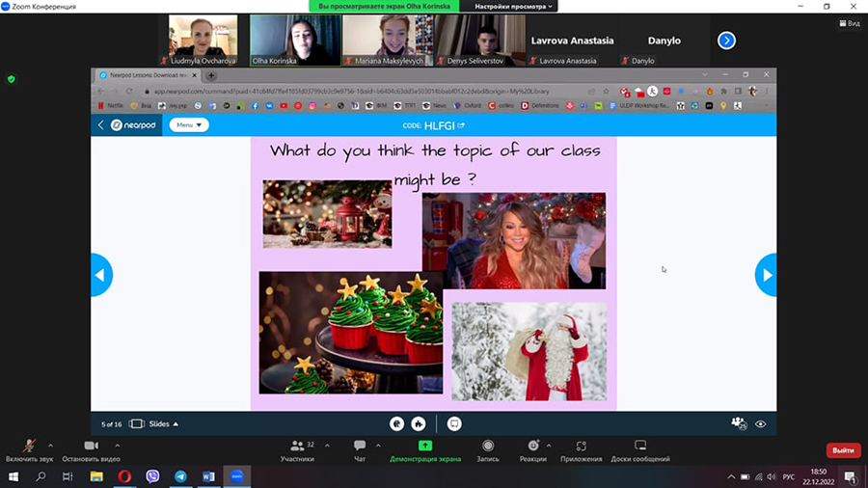Open Доски сообщений whiteboards
The height and width of the screenshot is (488, 868).
(640, 451)
